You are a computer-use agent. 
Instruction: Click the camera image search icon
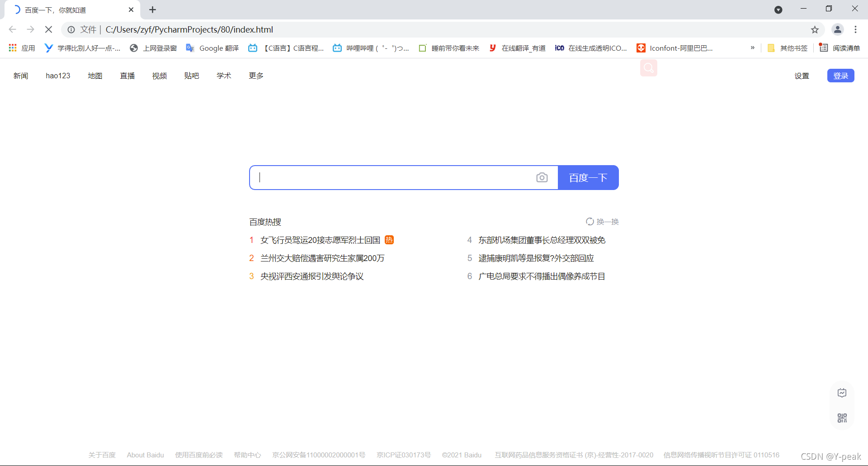(x=542, y=178)
